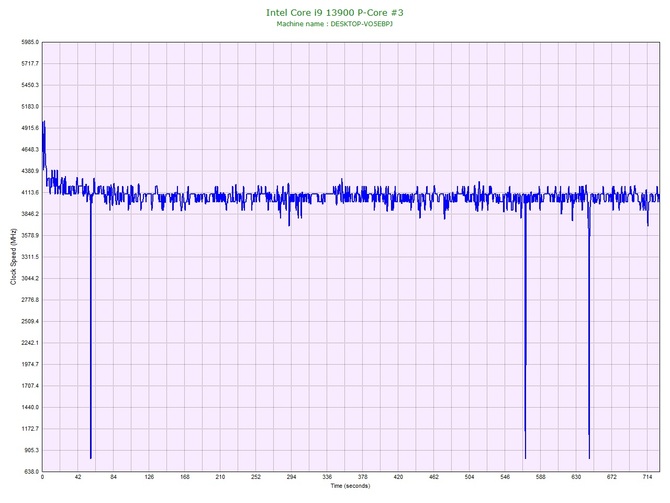
Task: Click the 546 seconds x-axis label
Action: coord(505,477)
